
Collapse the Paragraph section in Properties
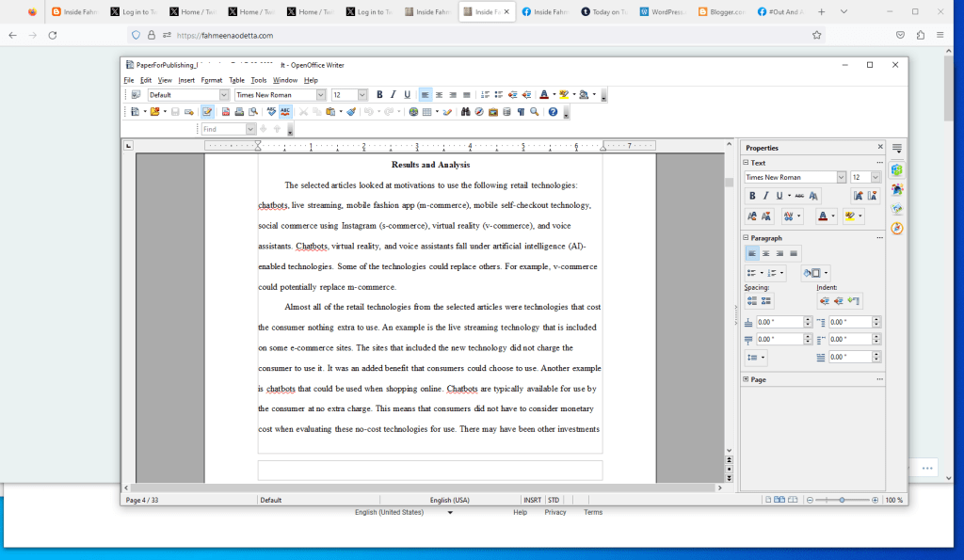744,237
